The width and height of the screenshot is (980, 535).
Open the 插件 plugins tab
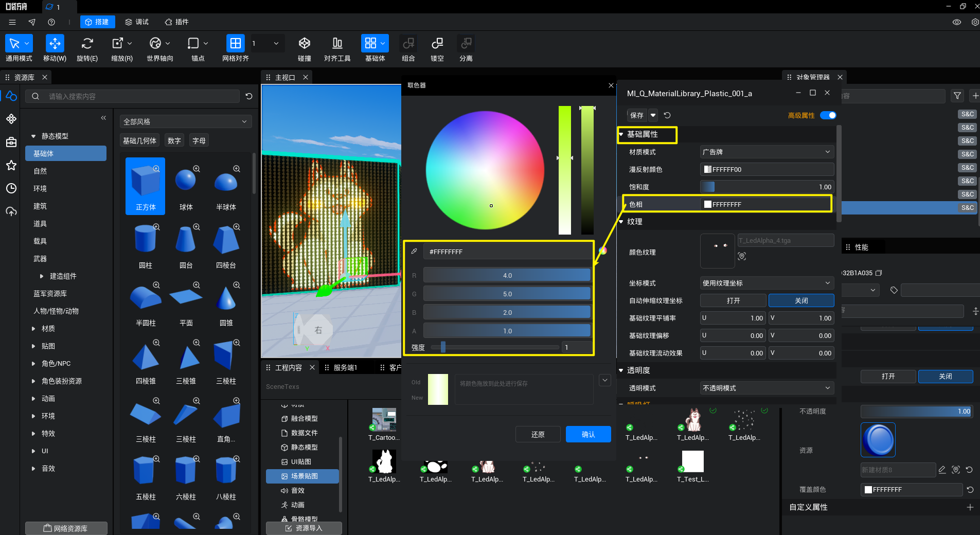pos(177,22)
